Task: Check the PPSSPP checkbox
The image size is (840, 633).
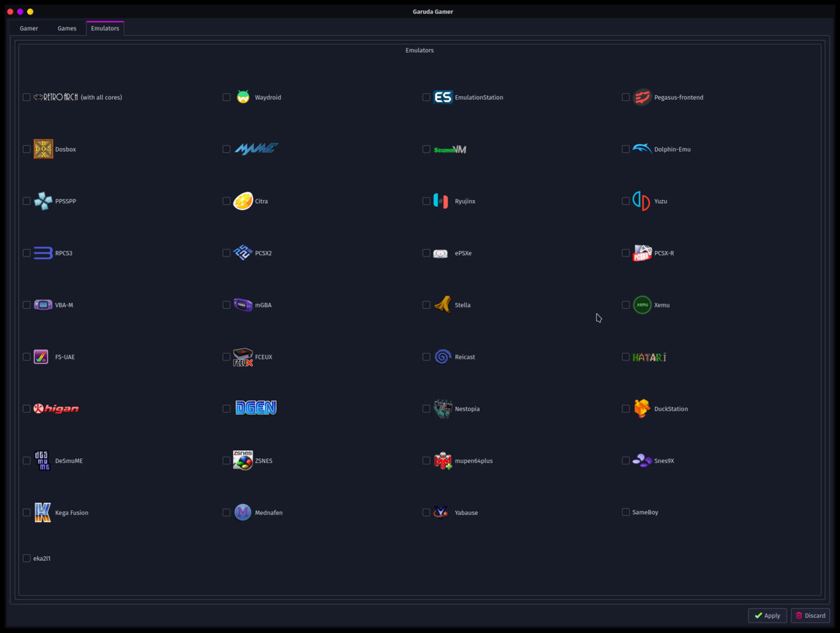Action: click(27, 201)
